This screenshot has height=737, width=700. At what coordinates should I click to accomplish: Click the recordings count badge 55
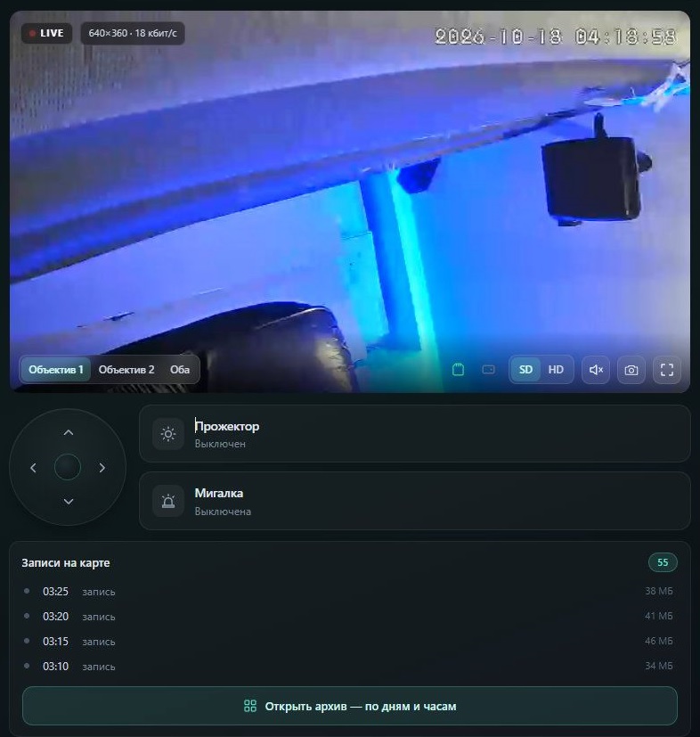pyautogui.click(x=663, y=562)
